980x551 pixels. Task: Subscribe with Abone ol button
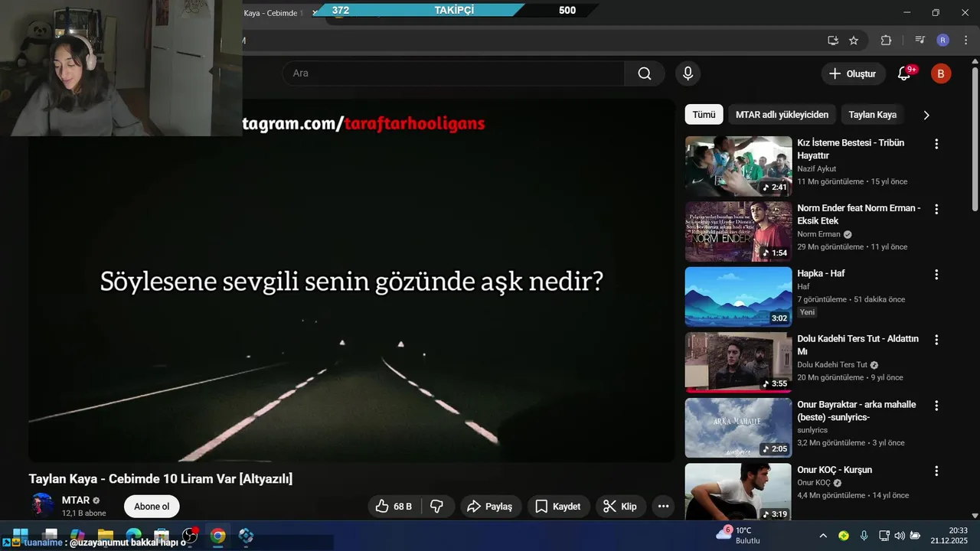click(x=152, y=507)
